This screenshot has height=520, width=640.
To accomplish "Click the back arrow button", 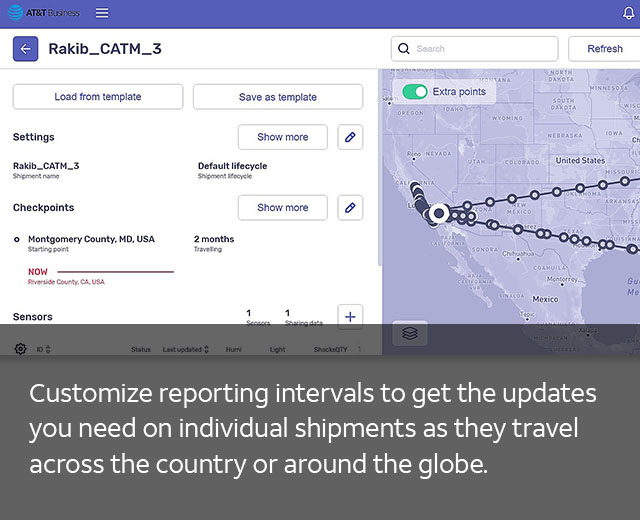I will (x=26, y=49).
